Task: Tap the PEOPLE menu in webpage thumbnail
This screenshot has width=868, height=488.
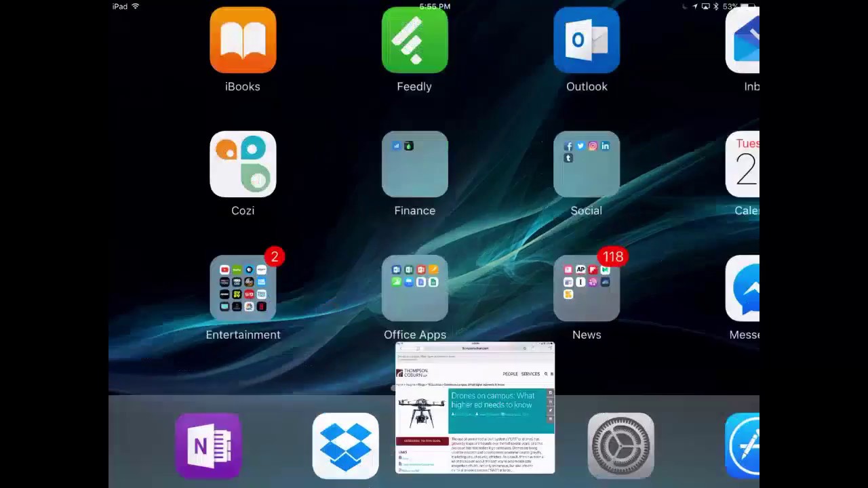Action: (510, 374)
